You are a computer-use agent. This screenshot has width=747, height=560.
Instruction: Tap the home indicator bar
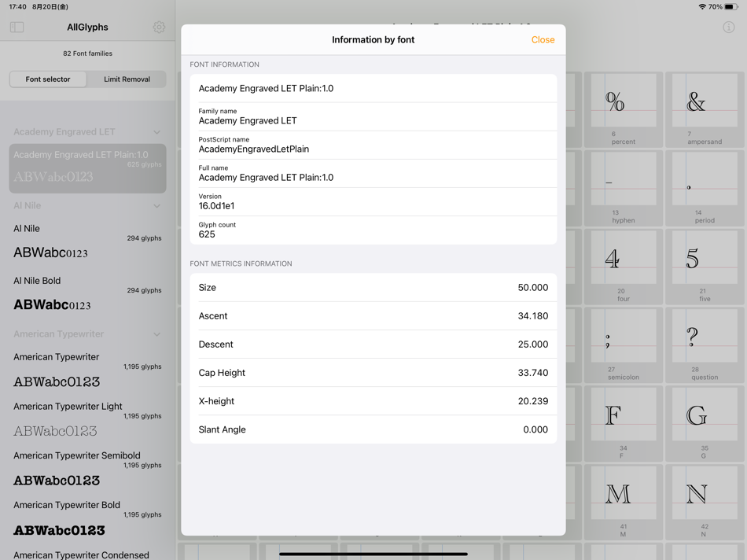373,554
